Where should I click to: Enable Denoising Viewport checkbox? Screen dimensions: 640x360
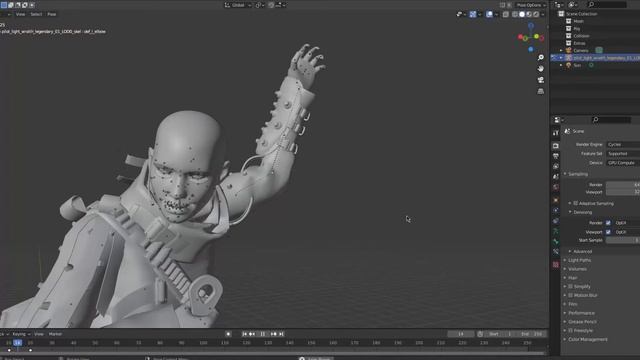[x=608, y=232]
